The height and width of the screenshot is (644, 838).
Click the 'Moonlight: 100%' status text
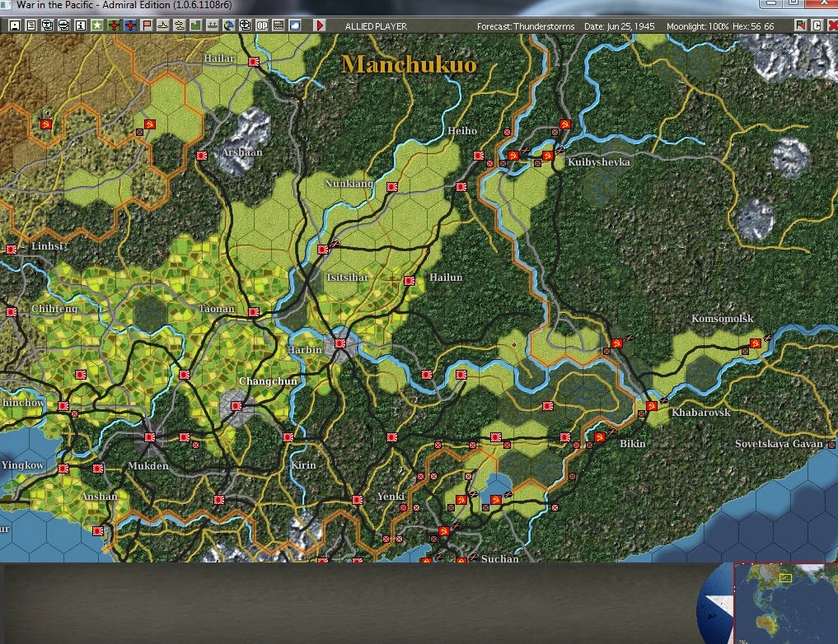coord(697,26)
